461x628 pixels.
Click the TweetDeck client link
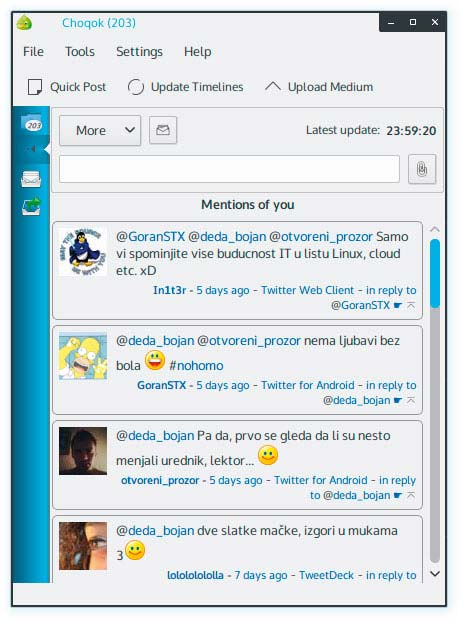pos(326,575)
